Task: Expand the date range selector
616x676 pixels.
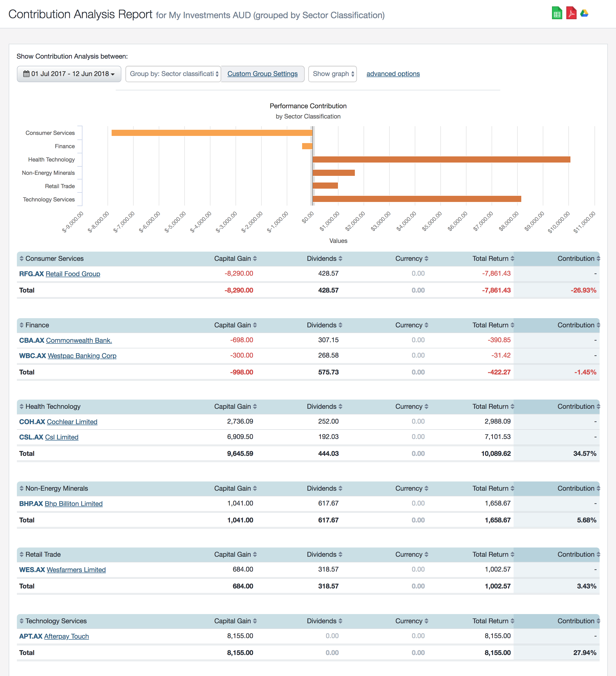Action: (x=68, y=74)
